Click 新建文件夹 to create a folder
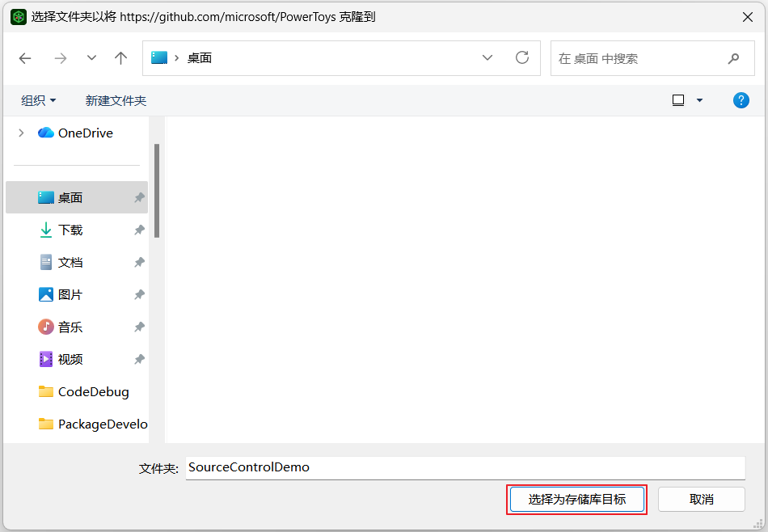Screen dimensions: 768x532 (x=116, y=100)
